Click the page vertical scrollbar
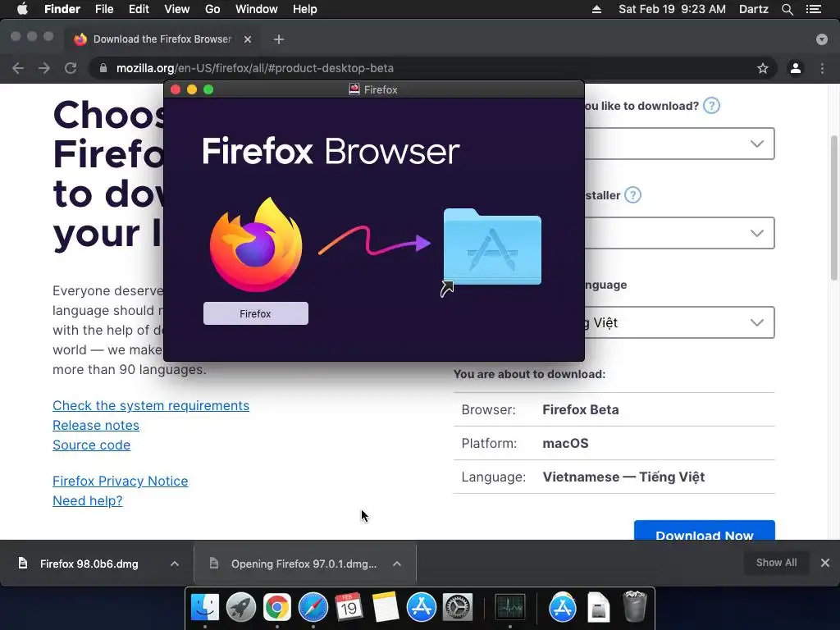Image resolution: width=840 pixels, height=630 pixels. (x=834, y=208)
